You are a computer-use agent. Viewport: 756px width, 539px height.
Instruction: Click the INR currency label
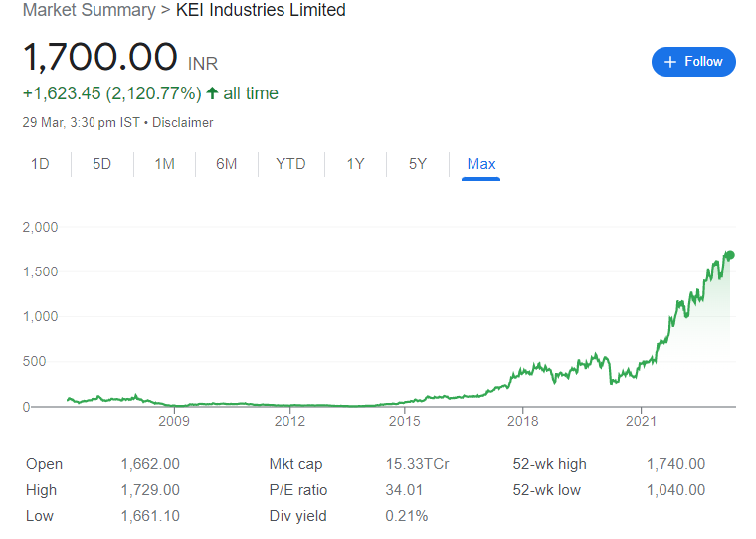(203, 64)
